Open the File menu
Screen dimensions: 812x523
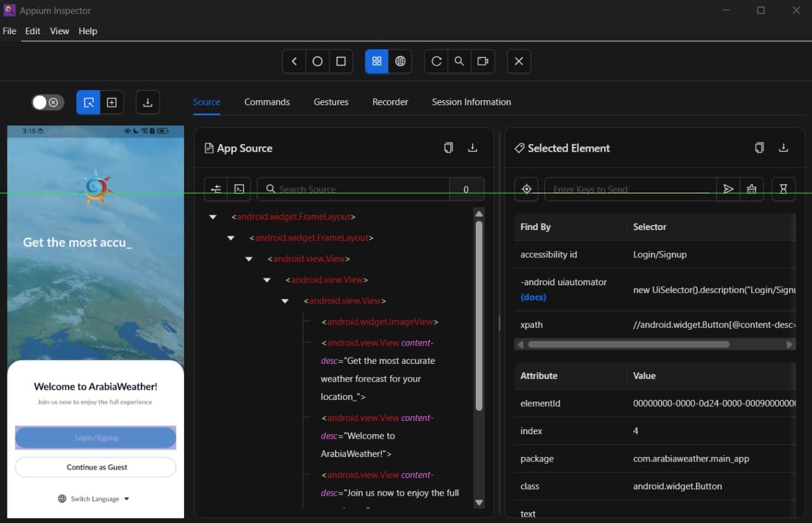[x=10, y=31]
